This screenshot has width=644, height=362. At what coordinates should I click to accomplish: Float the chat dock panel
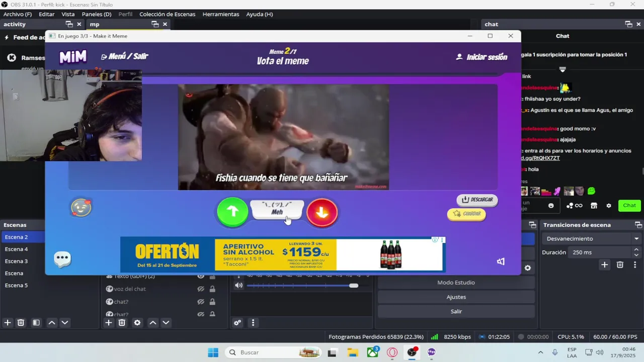(x=628, y=24)
